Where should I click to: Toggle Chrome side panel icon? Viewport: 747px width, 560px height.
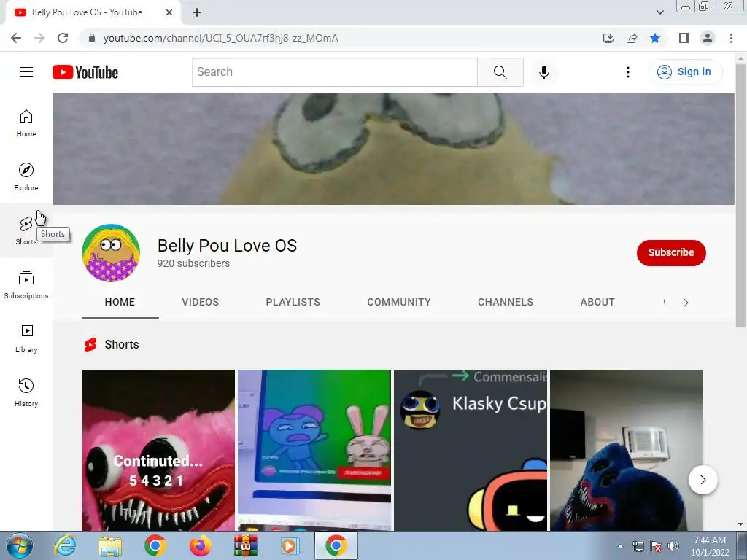(684, 38)
